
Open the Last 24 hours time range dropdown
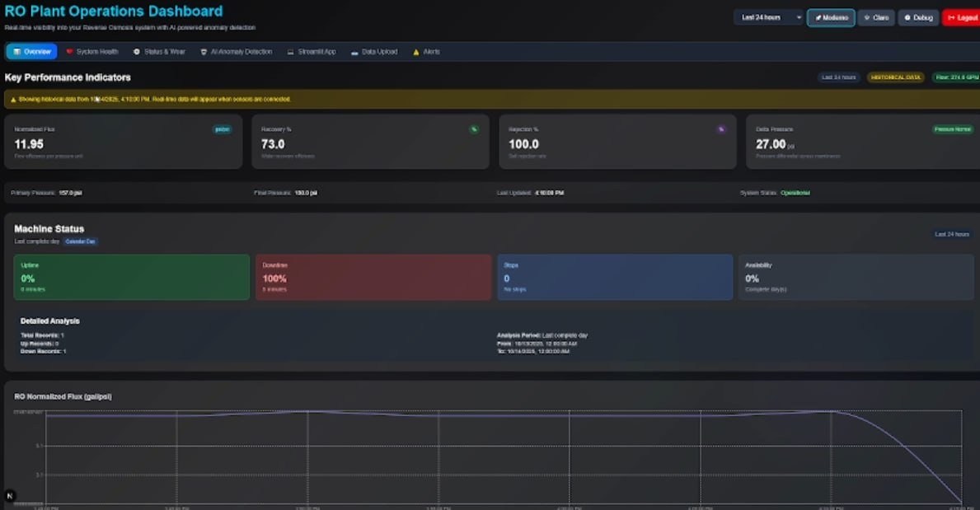tap(769, 17)
